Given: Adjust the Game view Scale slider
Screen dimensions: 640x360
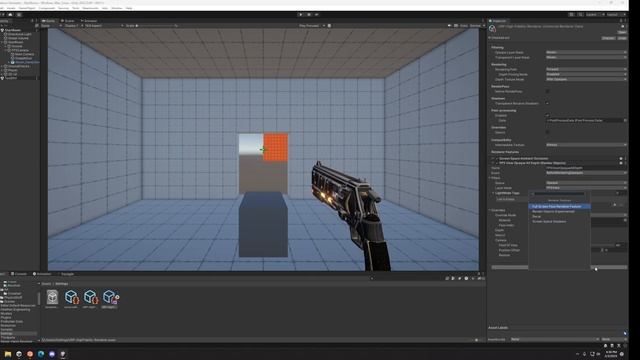Looking at the screenshot, I should tap(156, 26).
